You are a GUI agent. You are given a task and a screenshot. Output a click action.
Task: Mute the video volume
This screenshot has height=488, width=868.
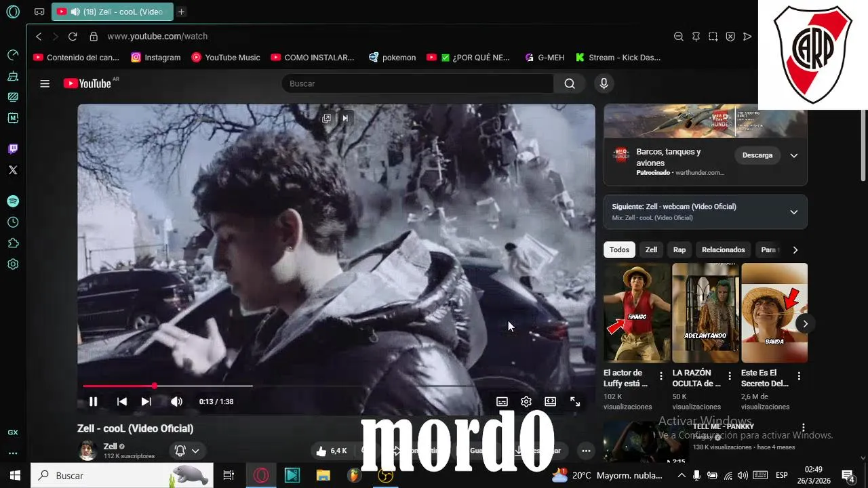[x=176, y=401]
